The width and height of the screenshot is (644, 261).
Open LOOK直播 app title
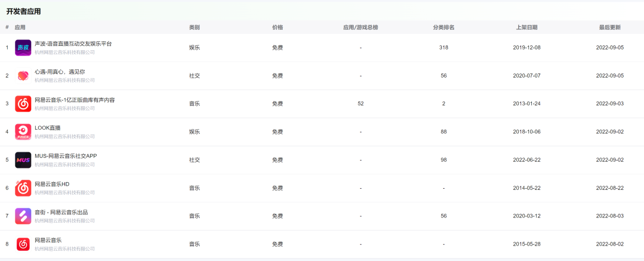[48, 128]
